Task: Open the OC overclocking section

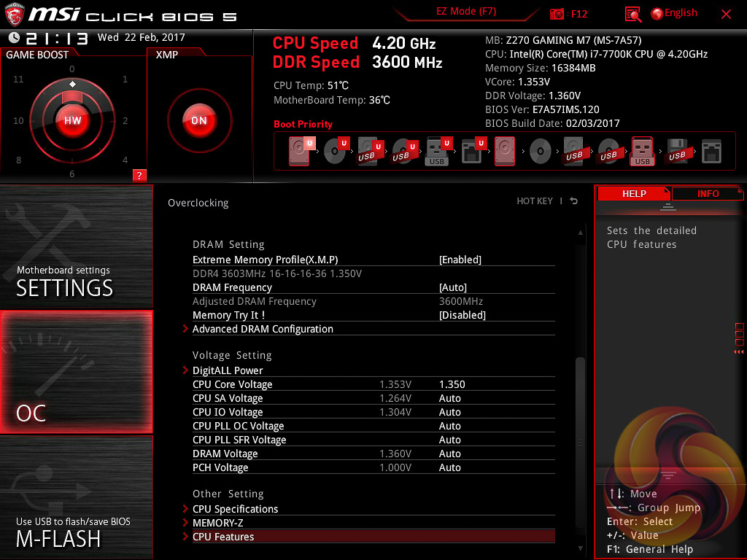Action: 76,372
